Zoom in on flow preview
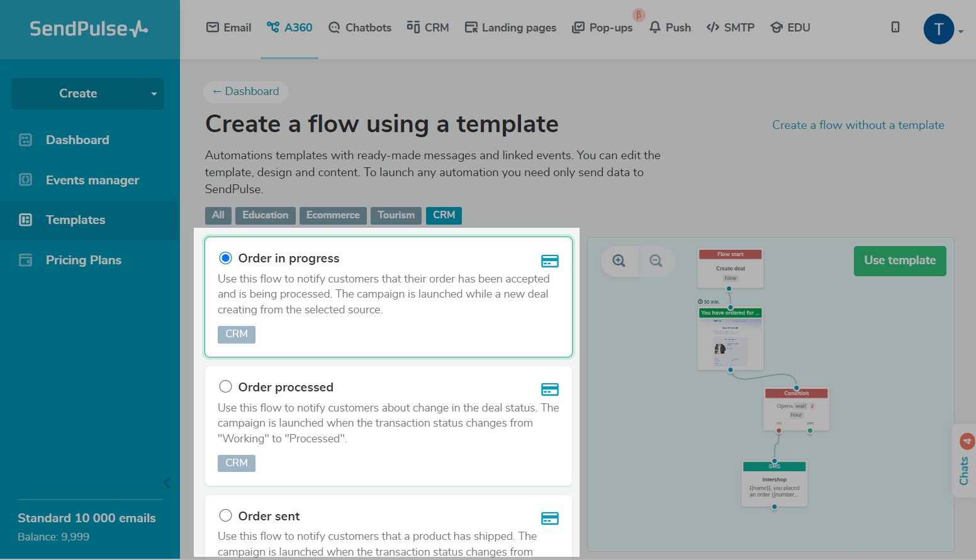Viewport: 976px width, 560px height. pos(619,261)
